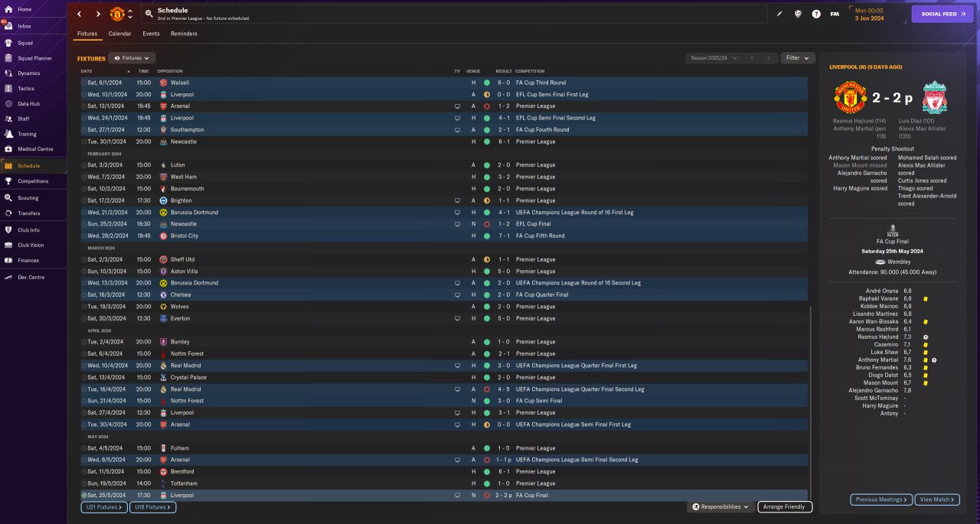Select the Liverpool FA Cup Final row
980x524 pixels.
point(443,496)
